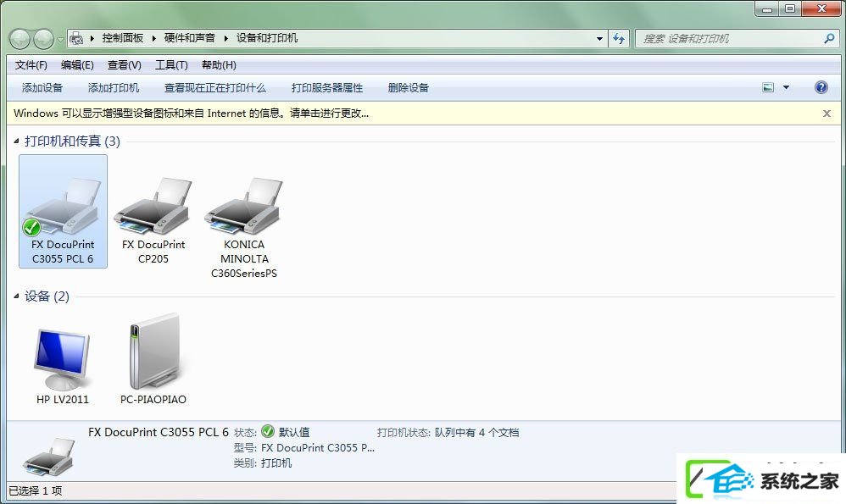Click the 设备和打印机 breadcrumb
846x504 pixels.
click(x=266, y=38)
